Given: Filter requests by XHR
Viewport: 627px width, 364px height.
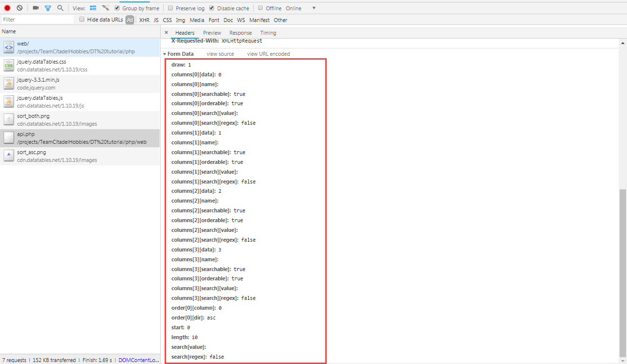Looking at the screenshot, I should 145,20.
